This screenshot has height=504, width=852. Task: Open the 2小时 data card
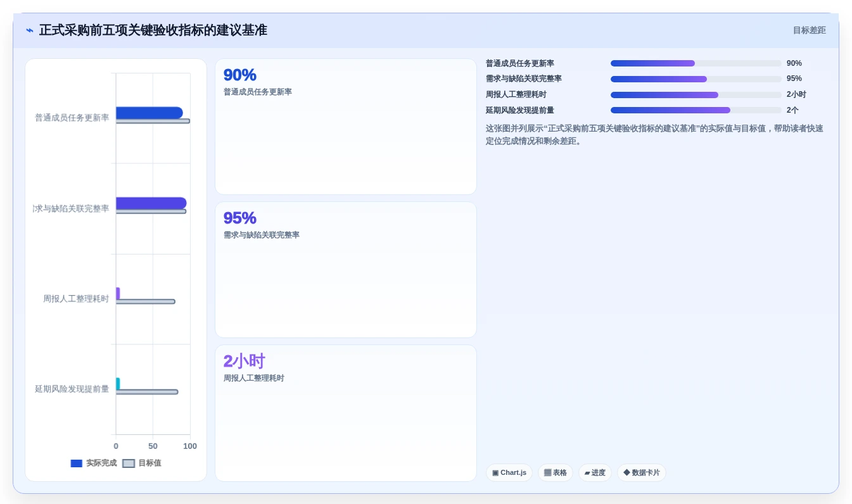(x=346, y=413)
